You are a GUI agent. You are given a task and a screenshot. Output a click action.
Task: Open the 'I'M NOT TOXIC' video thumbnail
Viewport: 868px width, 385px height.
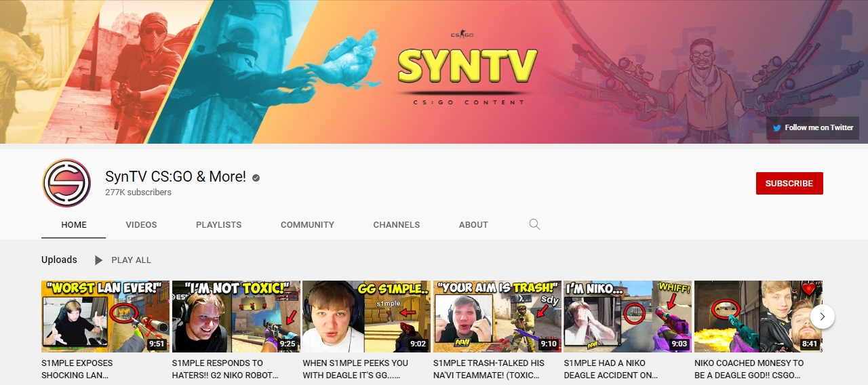coord(235,317)
